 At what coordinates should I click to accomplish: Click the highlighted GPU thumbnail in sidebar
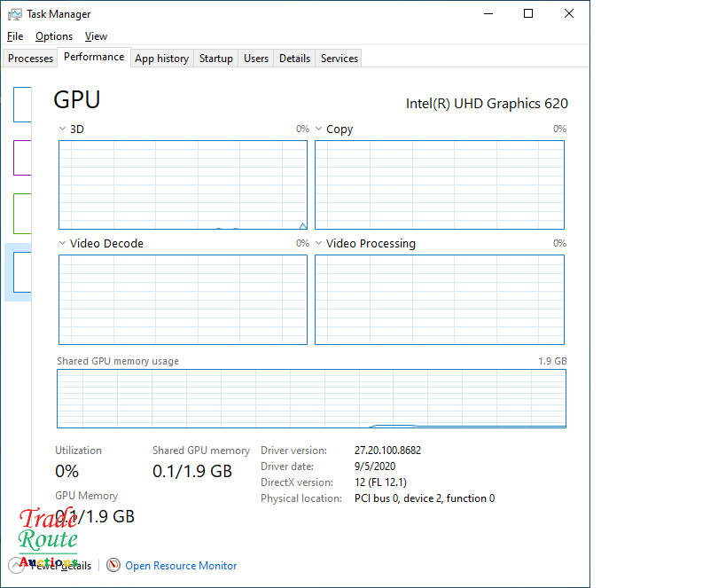tap(21, 272)
